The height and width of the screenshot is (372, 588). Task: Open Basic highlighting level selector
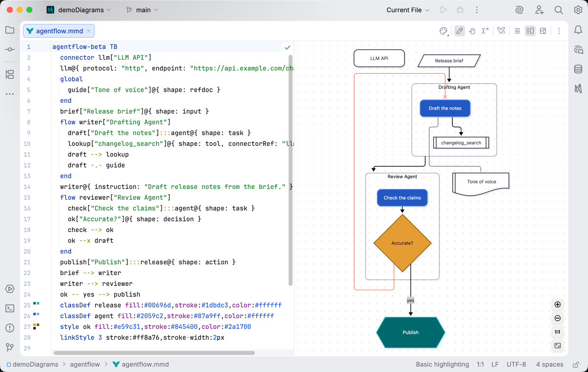pos(442,364)
